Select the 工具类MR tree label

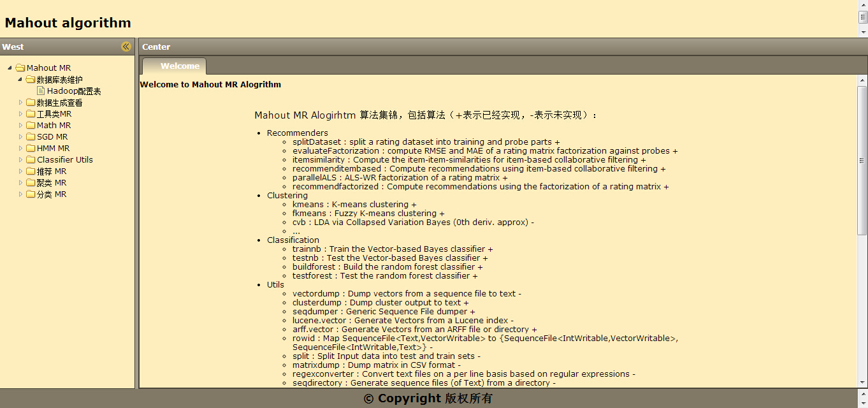click(54, 114)
